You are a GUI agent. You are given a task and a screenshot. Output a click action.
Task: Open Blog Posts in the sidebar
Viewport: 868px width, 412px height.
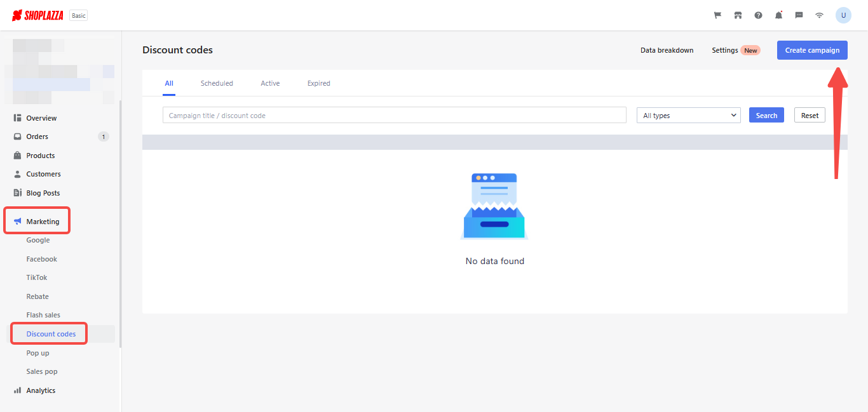click(43, 193)
